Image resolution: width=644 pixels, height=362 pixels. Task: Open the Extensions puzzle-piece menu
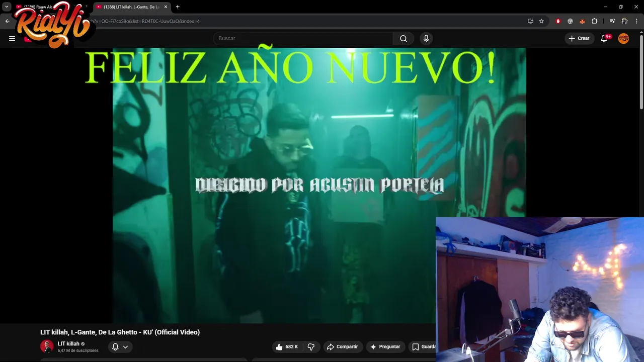tap(595, 21)
